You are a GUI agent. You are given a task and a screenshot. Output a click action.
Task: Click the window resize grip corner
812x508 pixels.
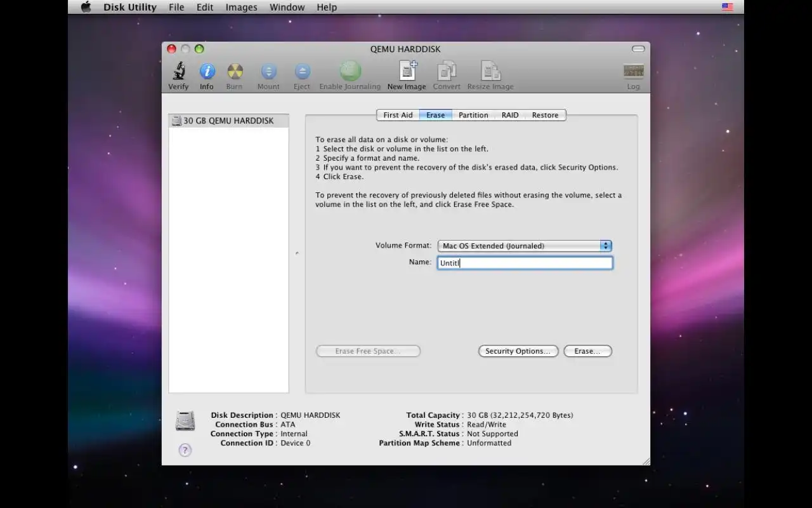click(x=646, y=462)
